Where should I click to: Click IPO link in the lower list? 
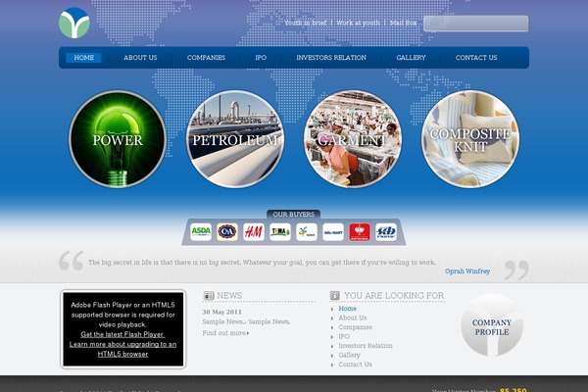(344, 336)
